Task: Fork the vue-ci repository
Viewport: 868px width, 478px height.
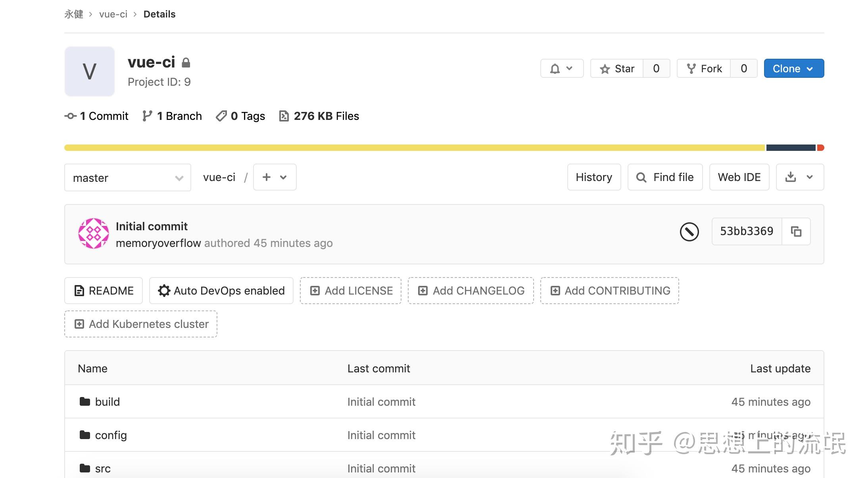Action: pyautogui.click(x=704, y=68)
